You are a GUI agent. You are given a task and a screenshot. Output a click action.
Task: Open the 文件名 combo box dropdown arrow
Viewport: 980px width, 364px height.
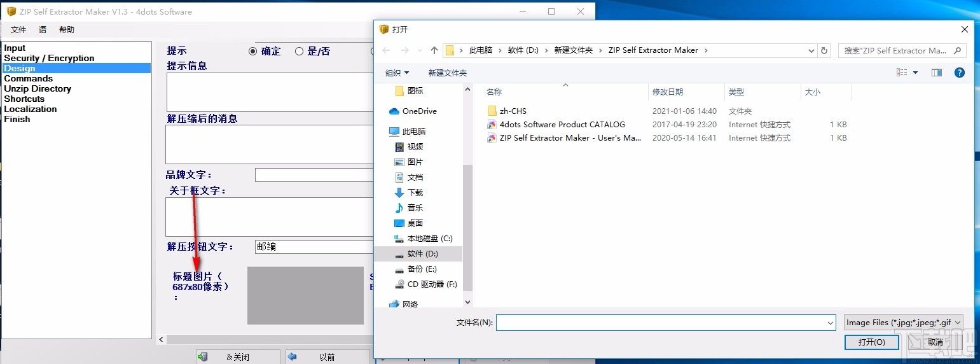[x=831, y=323]
